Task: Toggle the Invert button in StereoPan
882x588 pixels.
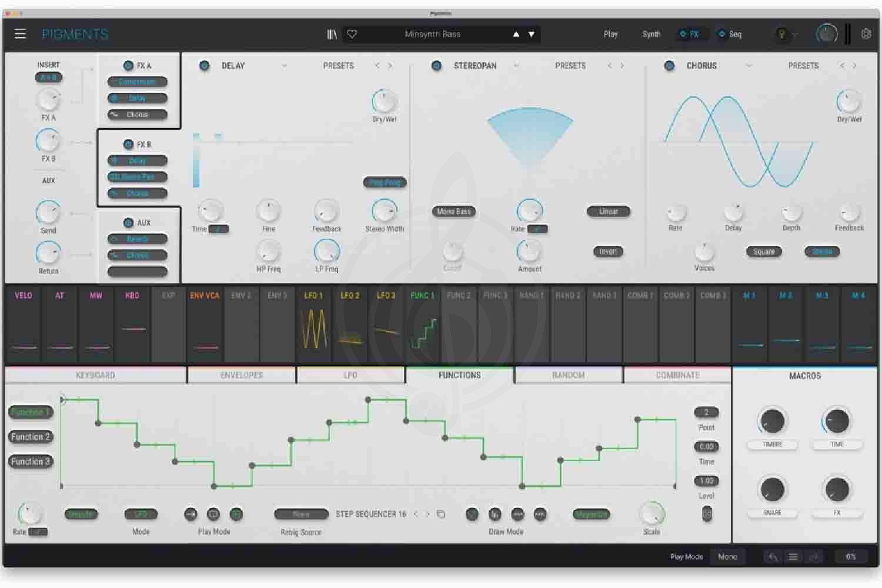Action: (608, 252)
